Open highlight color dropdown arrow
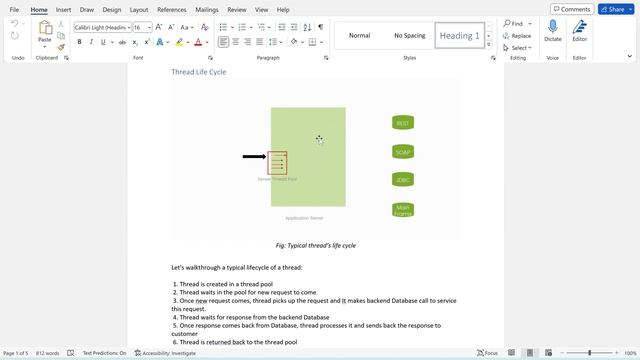 point(188,42)
